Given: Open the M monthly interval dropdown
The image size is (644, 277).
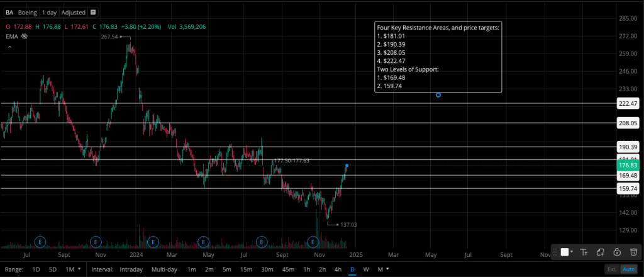Looking at the screenshot, I should click(x=383, y=269).
